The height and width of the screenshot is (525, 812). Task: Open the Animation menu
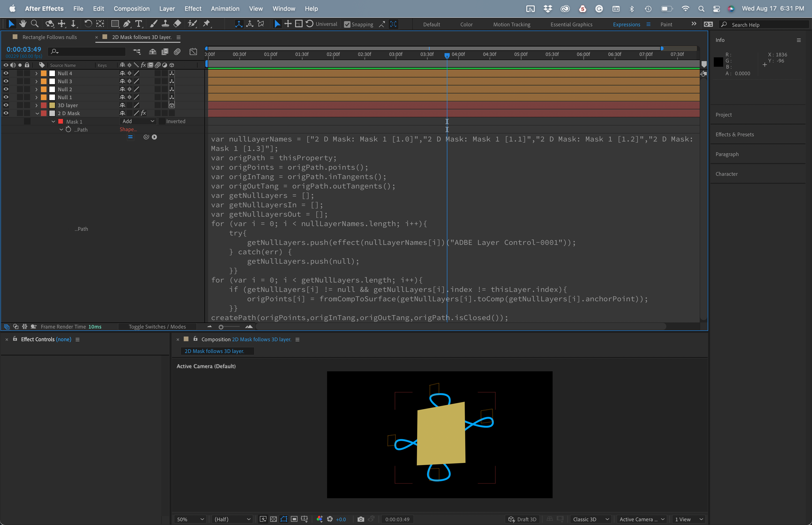225,8
